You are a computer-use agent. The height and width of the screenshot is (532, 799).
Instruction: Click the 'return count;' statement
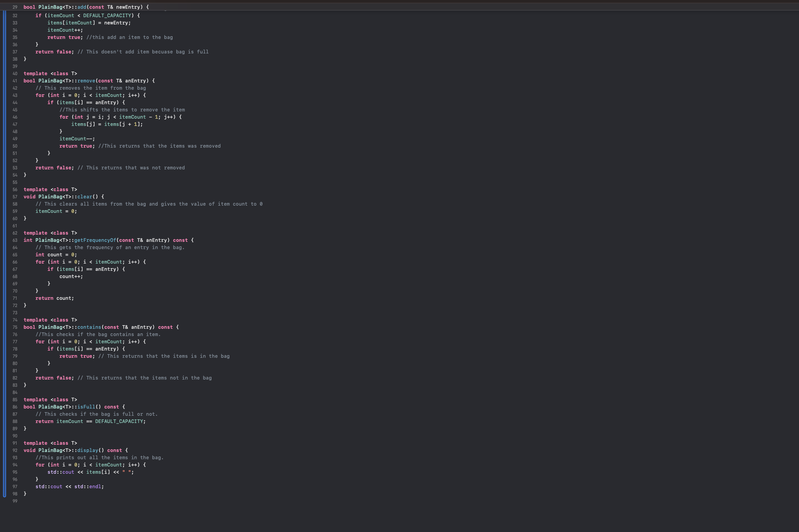pos(55,298)
